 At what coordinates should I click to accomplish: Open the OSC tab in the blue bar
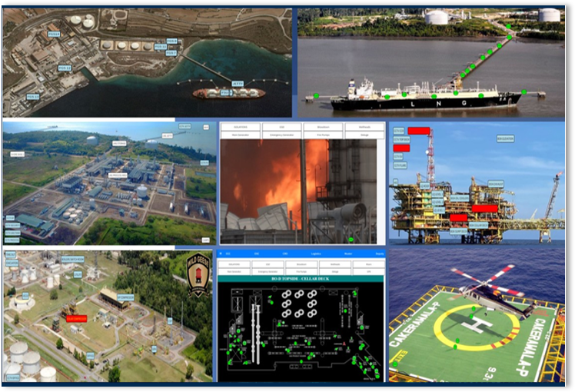tap(257, 254)
